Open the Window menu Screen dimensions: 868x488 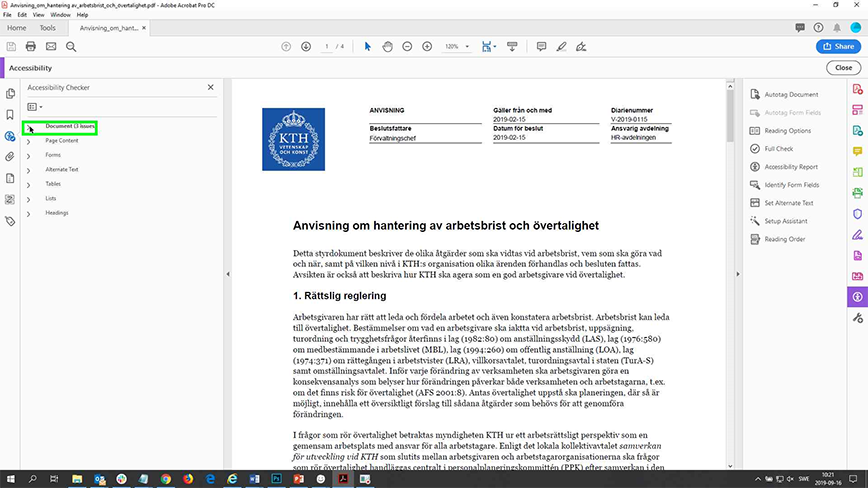click(x=60, y=15)
